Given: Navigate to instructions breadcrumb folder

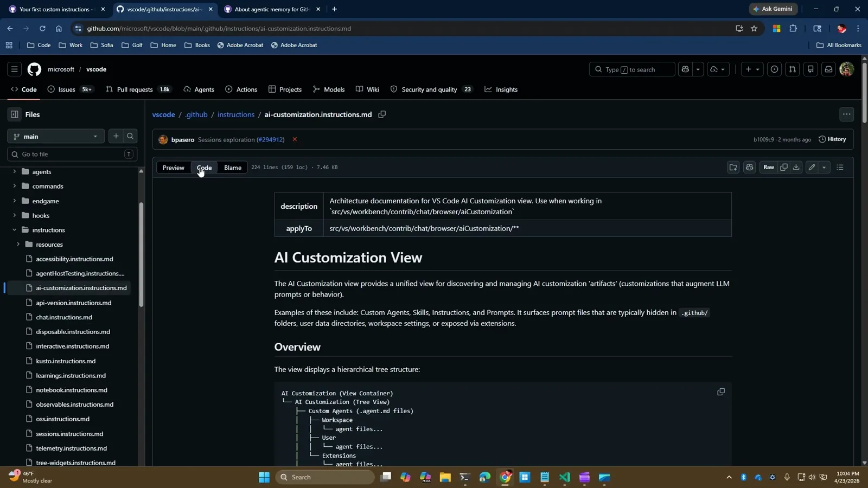Looking at the screenshot, I should click(x=236, y=115).
